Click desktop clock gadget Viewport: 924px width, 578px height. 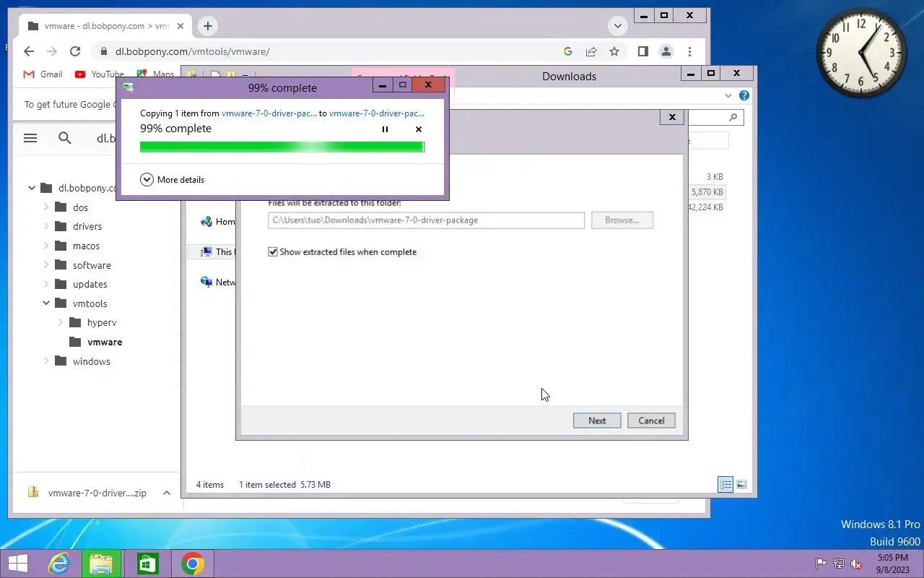click(x=861, y=53)
